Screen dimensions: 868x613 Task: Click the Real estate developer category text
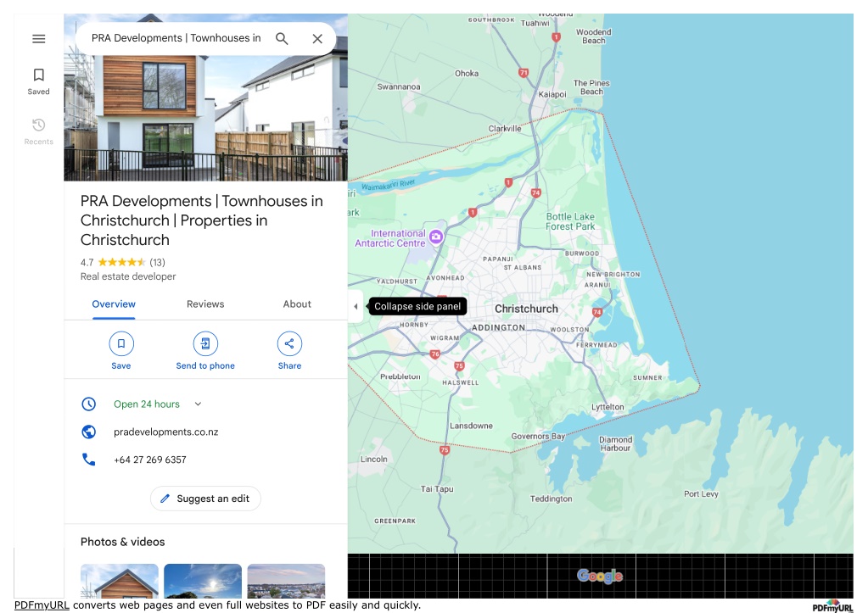point(128,276)
